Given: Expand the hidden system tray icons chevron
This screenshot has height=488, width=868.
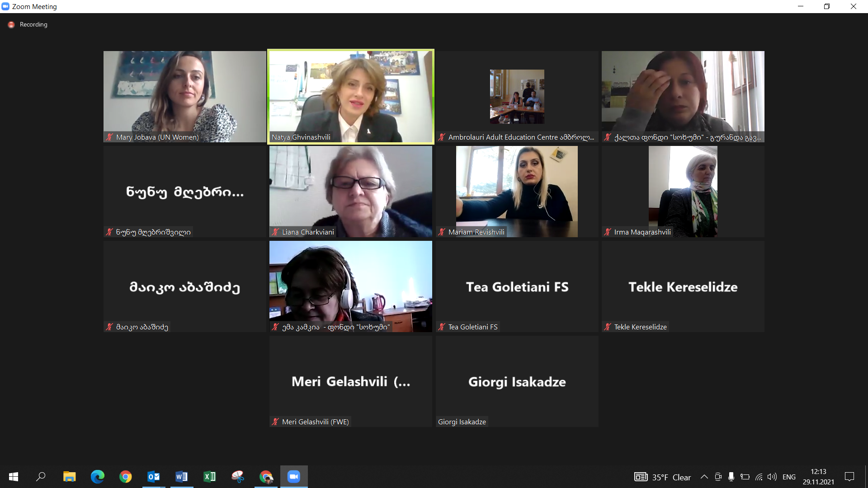Looking at the screenshot, I should pyautogui.click(x=704, y=477).
